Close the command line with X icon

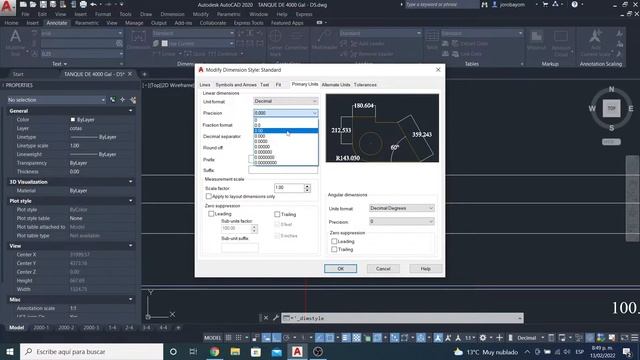click(x=266, y=318)
